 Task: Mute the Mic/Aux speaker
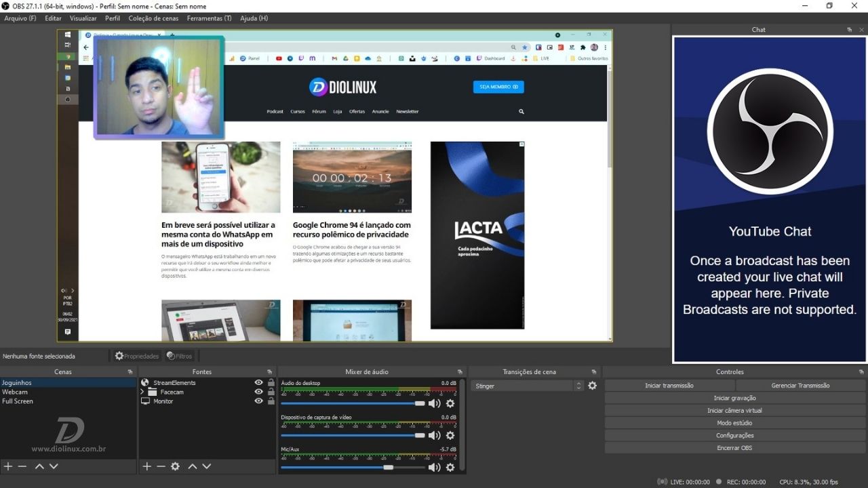(x=434, y=467)
